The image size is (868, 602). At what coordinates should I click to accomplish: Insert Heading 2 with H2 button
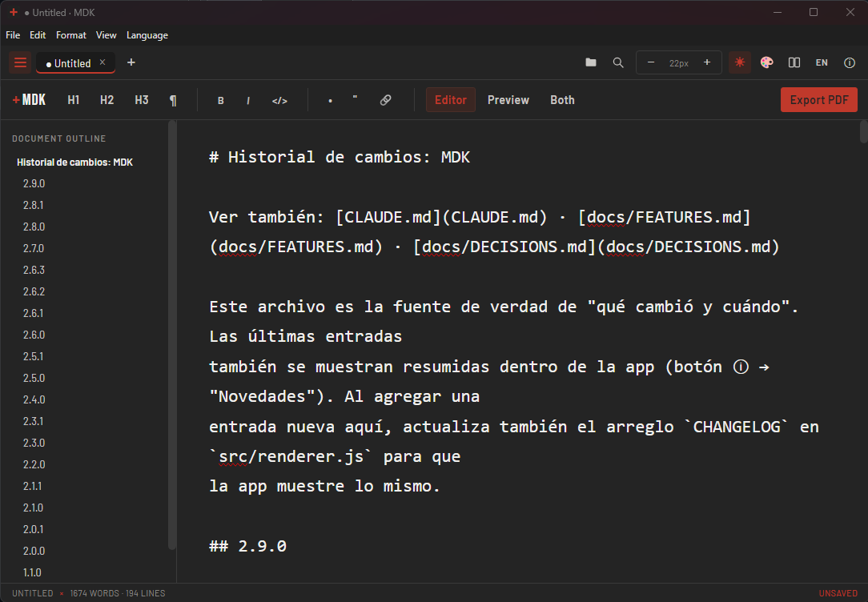(106, 100)
